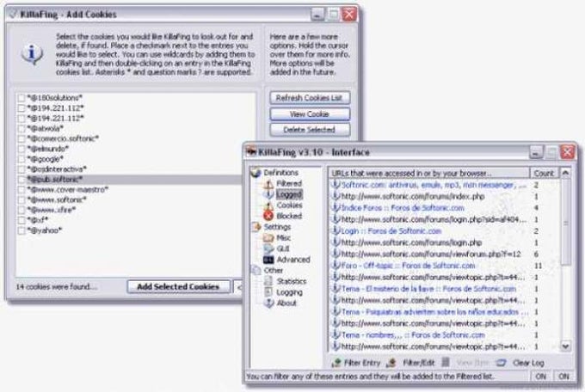Check the *@abvola* cookie checkbox

pyautogui.click(x=22, y=129)
